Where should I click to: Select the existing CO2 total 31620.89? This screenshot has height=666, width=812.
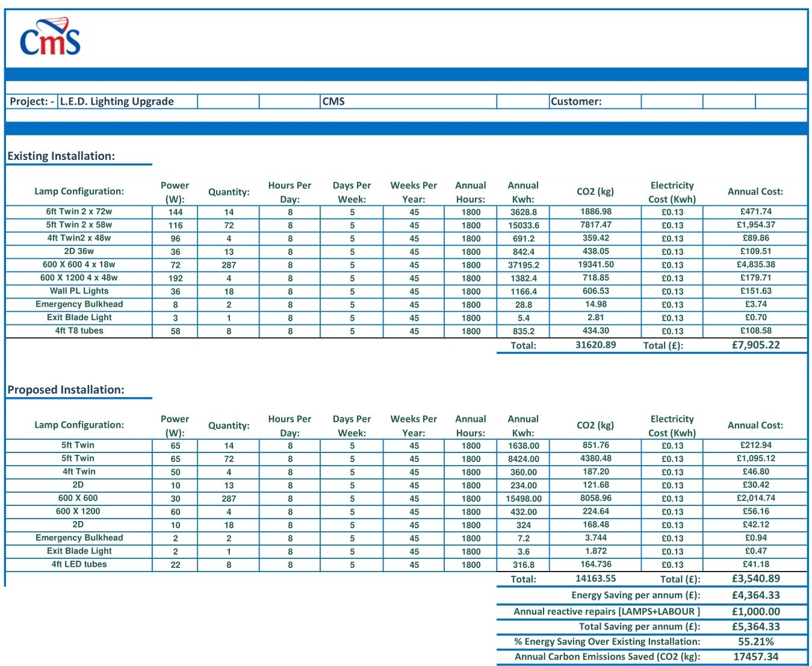(596, 345)
